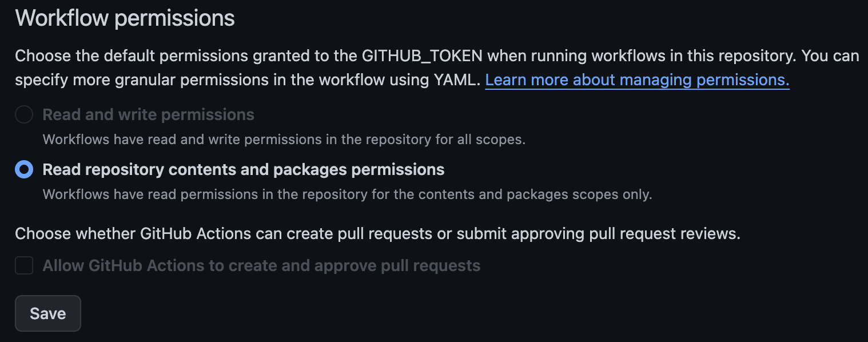Choose the Read repository contents radio button
This screenshot has width=868, height=342.
pyautogui.click(x=24, y=170)
